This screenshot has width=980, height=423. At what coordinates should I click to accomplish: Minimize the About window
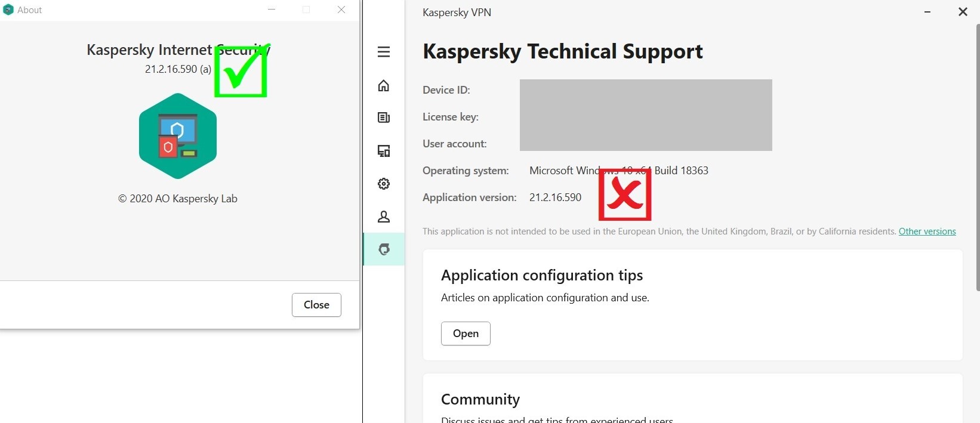pyautogui.click(x=272, y=10)
